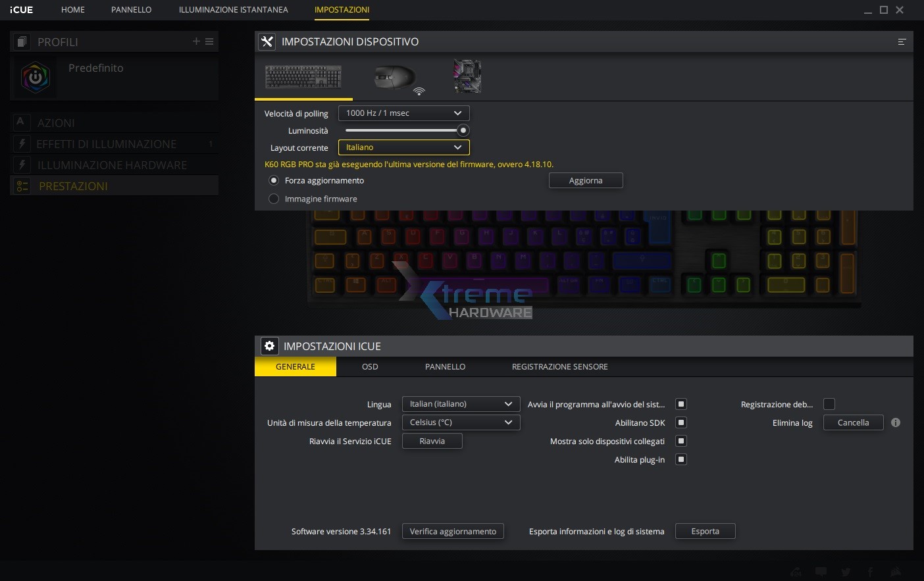Toggle the Abilita plug-in checkbox

pyautogui.click(x=681, y=459)
